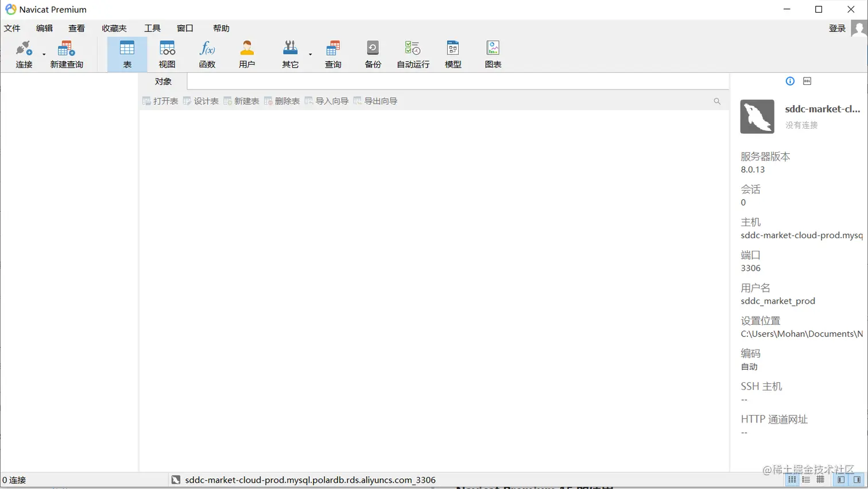Open the 查看 menu
The width and height of the screenshot is (868, 489).
[76, 28]
